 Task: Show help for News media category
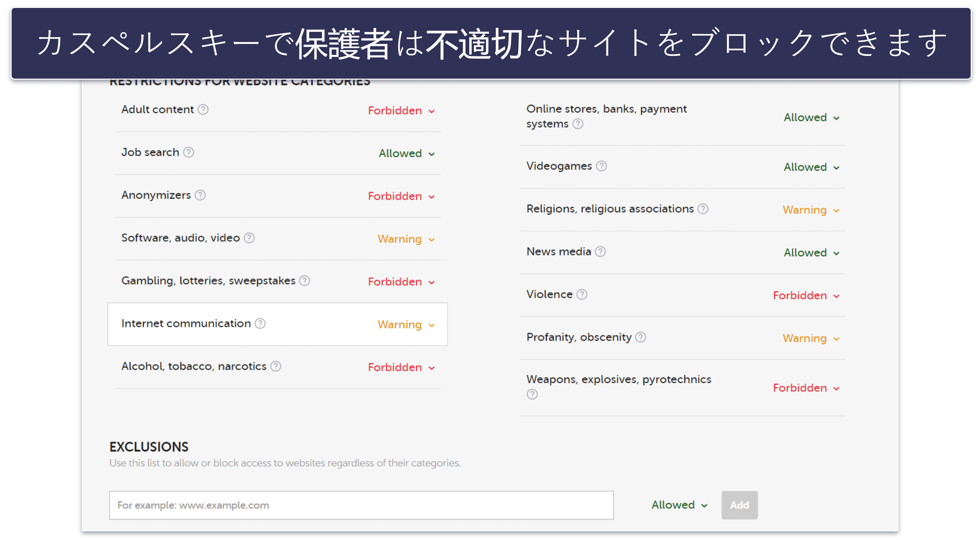coord(600,251)
